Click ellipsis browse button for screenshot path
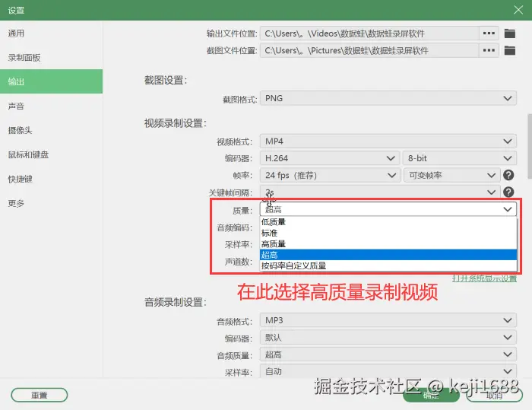 coord(489,50)
